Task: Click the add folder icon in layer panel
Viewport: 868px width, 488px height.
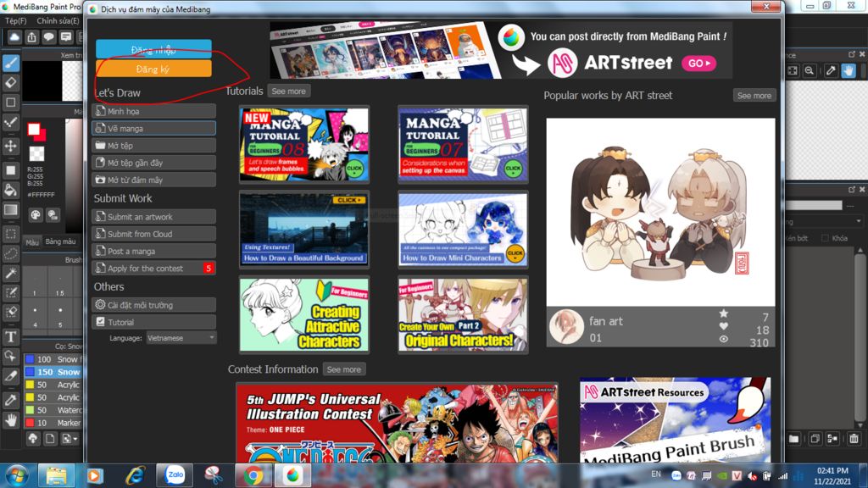Action: [x=793, y=439]
